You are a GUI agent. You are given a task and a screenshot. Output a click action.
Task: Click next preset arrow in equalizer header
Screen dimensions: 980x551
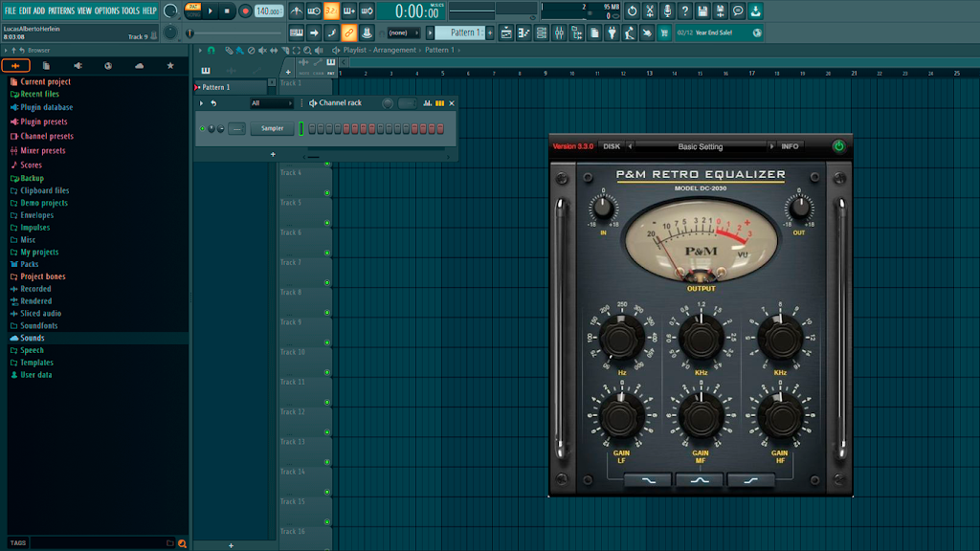(x=771, y=146)
